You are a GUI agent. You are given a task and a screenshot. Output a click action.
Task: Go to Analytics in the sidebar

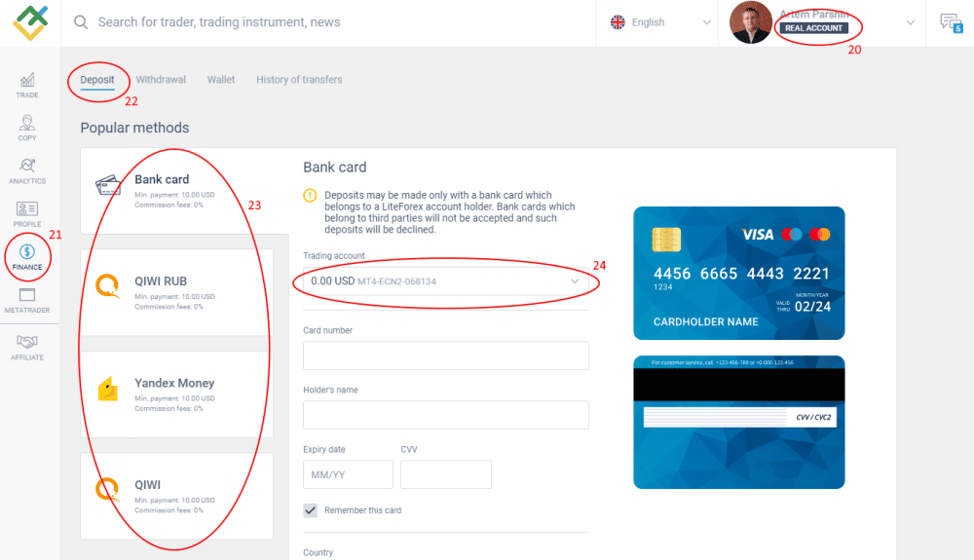pos(27,170)
